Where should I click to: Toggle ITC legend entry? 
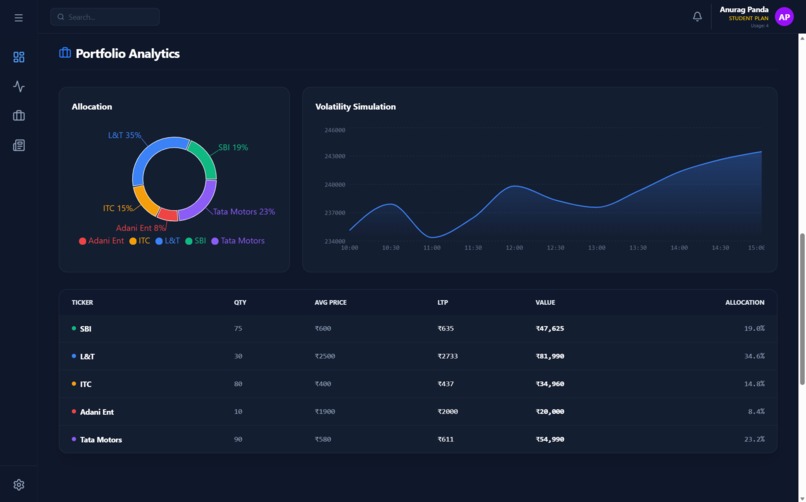tap(140, 241)
